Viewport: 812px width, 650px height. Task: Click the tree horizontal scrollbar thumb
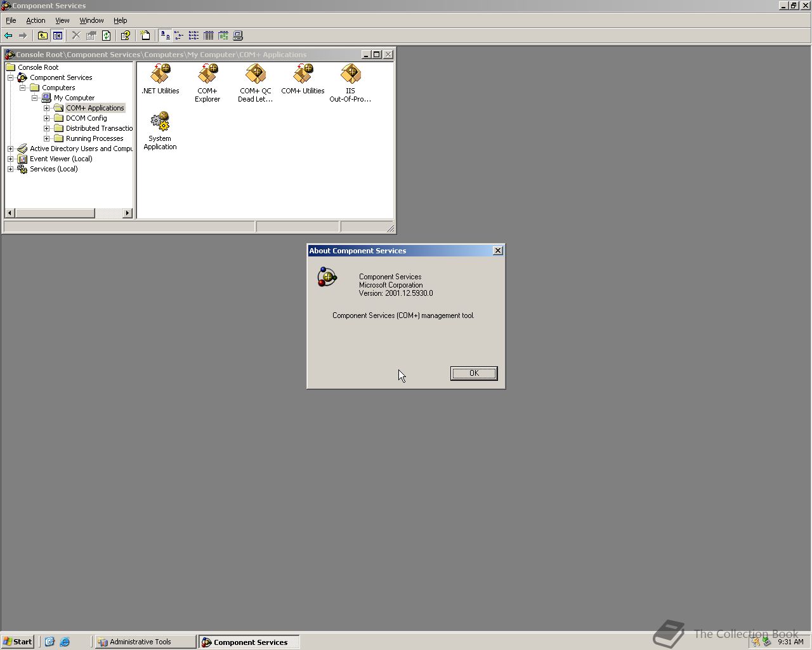point(55,213)
